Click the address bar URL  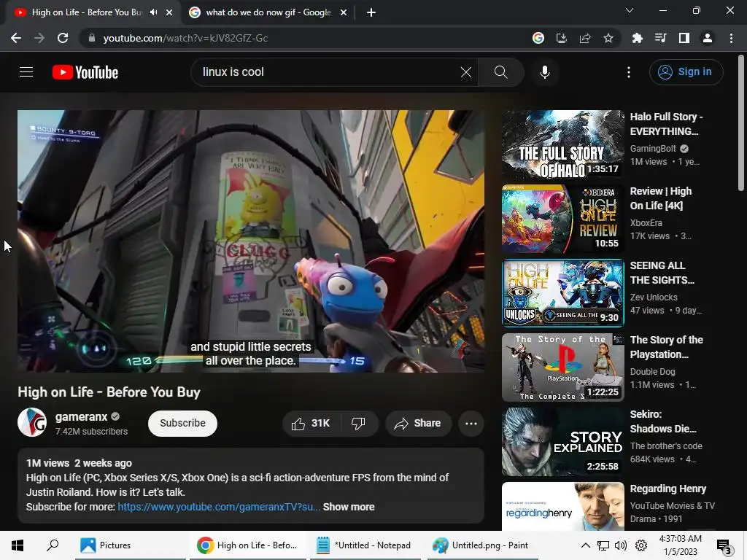(185, 38)
